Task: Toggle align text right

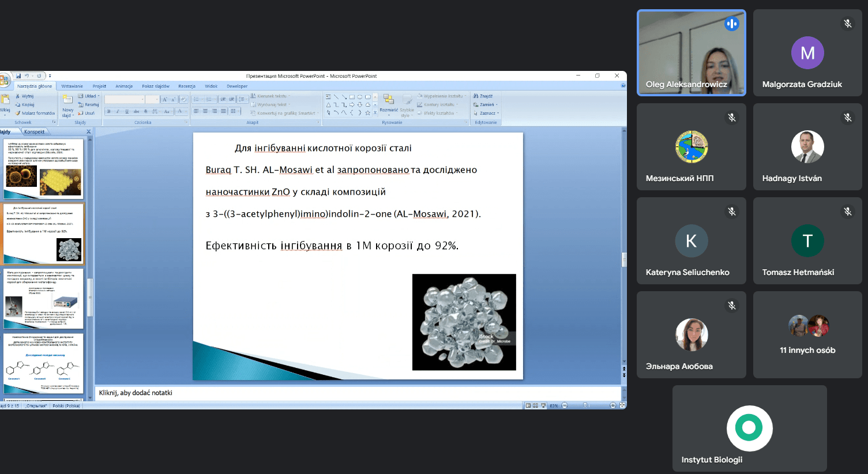Action: 215,111
